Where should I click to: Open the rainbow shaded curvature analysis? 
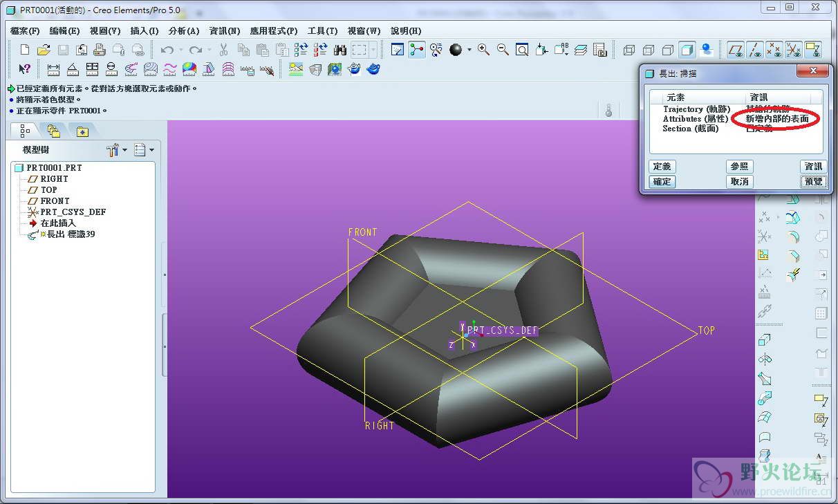[x=189, y=69]
